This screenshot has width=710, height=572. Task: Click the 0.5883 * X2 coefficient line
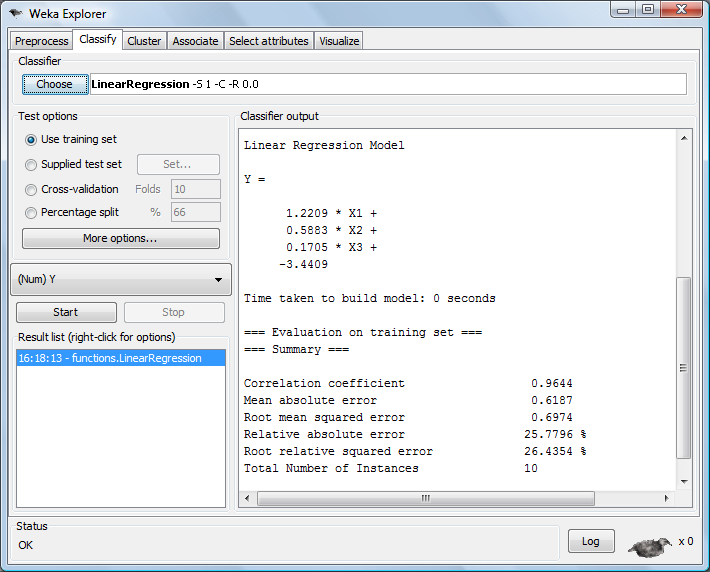(331, 231)
